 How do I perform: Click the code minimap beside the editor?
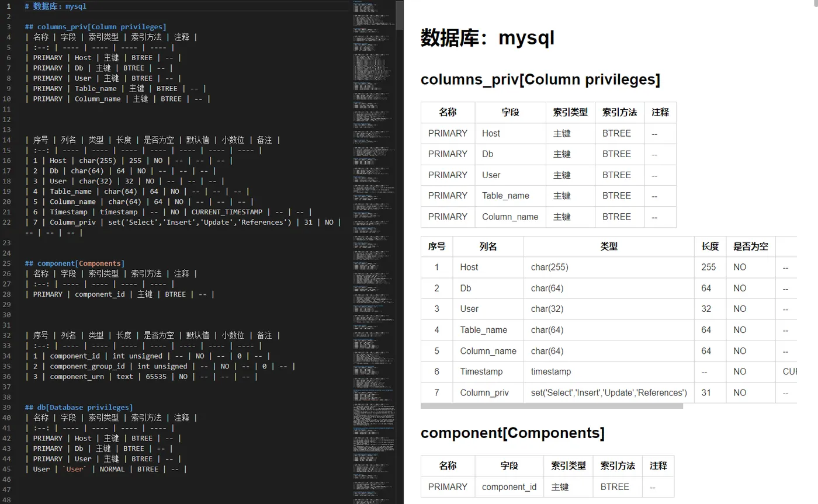click(x=374, y=252)
